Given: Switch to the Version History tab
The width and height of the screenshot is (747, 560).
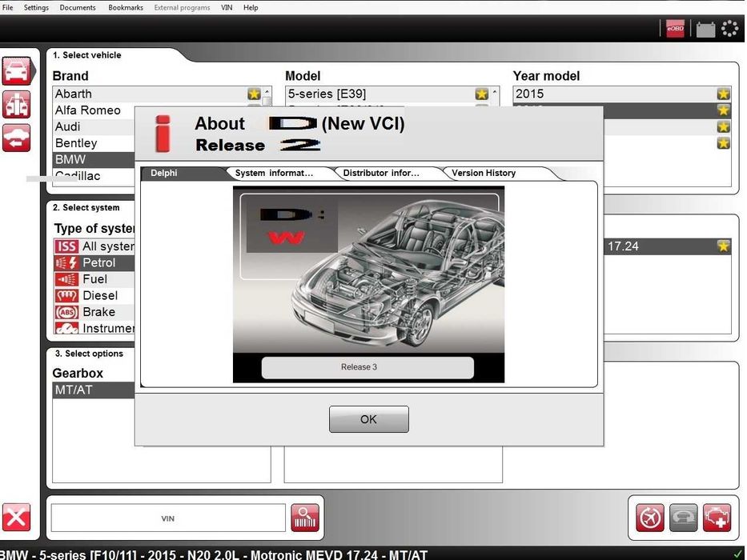Looking at the screenshot, I should pos(484,173).
